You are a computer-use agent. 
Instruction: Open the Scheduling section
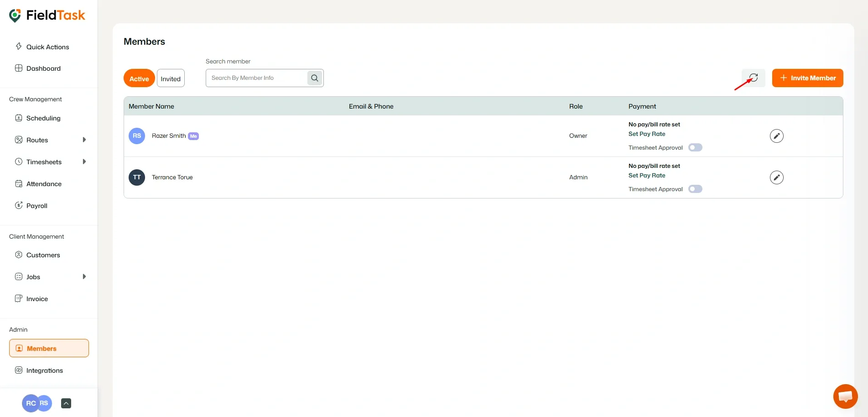[43, 118]
